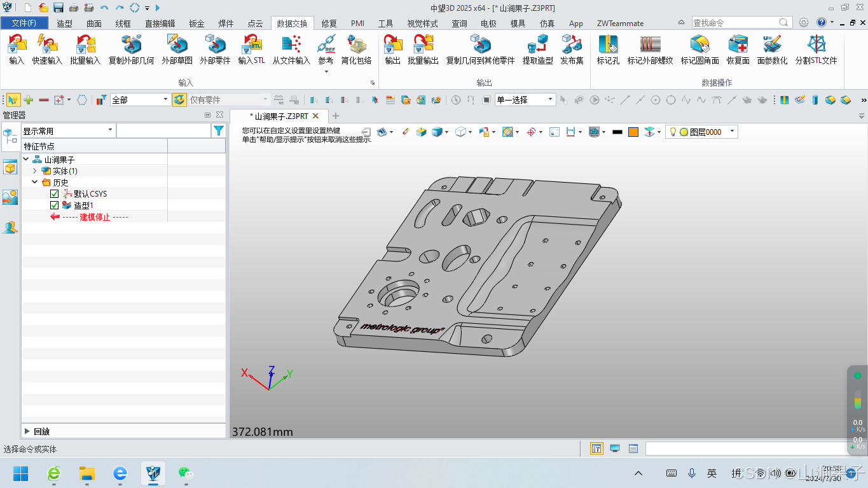Close the 山涧果子.Z3PRT document tab
This screenshot has height=488, width=868.
click(316, 116)
